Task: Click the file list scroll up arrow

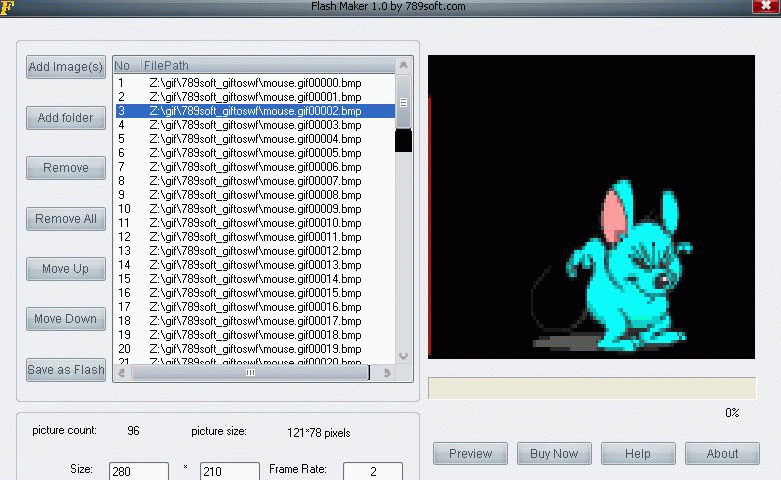Action: point(404,66)
